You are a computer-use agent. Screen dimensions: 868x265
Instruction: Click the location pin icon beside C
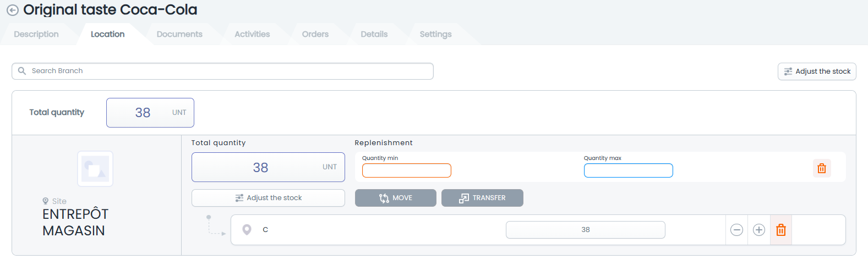(x=247, y=230)
